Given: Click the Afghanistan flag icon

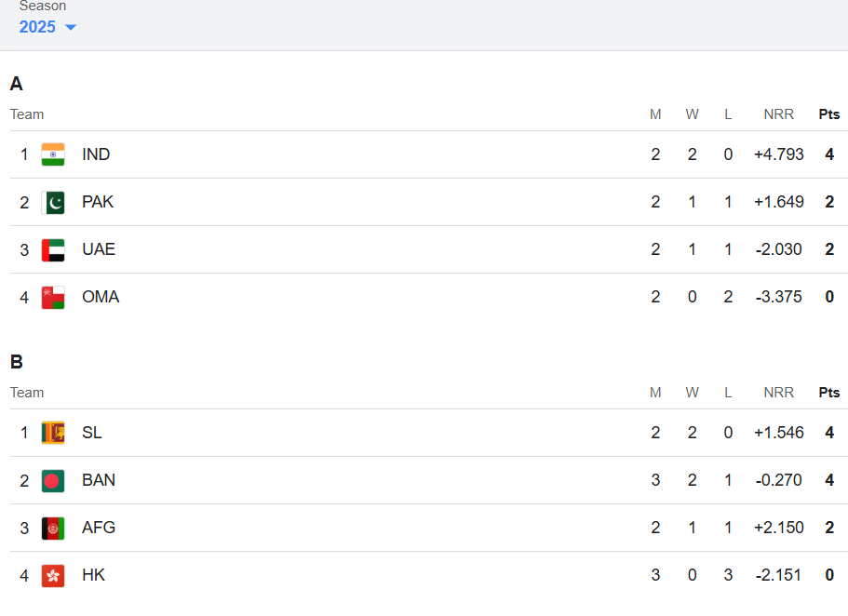Looking at the screenshot, I should click(x=53, y=528).
